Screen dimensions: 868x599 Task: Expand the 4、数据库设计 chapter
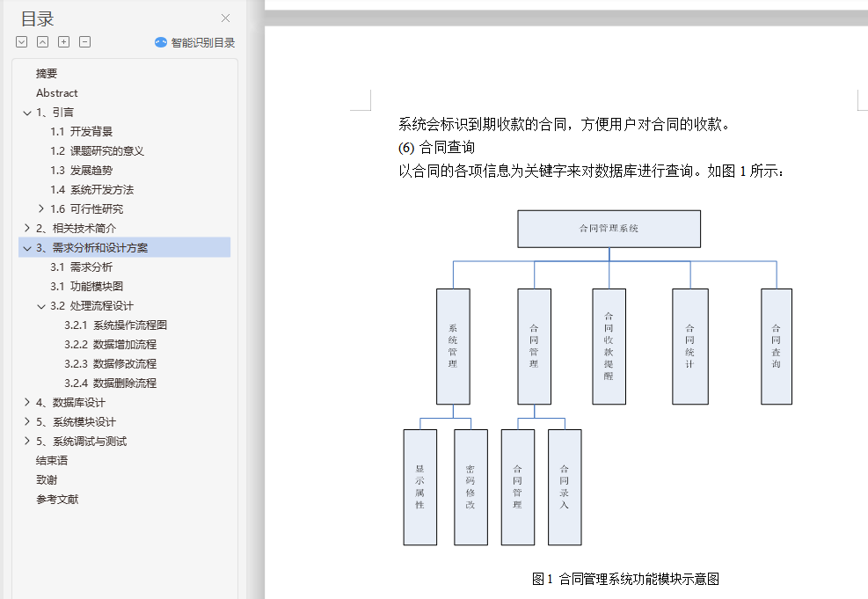(x=27, y=403)
